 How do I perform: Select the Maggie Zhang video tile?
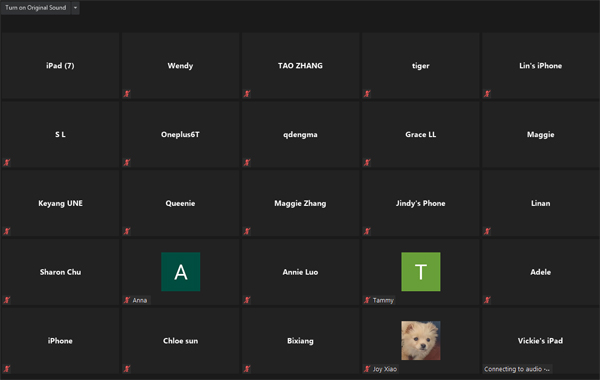(300, 203)
